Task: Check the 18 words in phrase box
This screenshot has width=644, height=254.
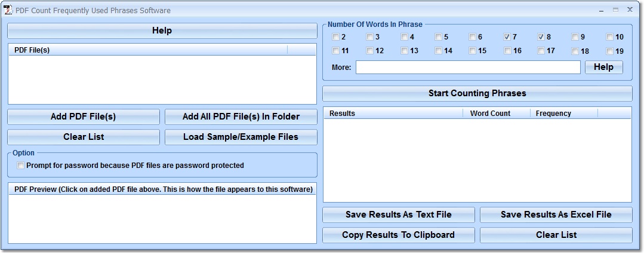Action: [575, 51]
